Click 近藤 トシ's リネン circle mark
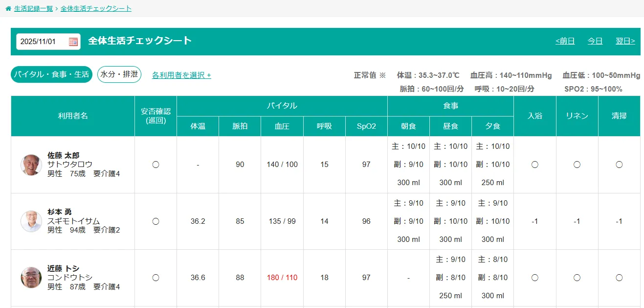The width and height of the screenshot is (644, 308). 577,278
